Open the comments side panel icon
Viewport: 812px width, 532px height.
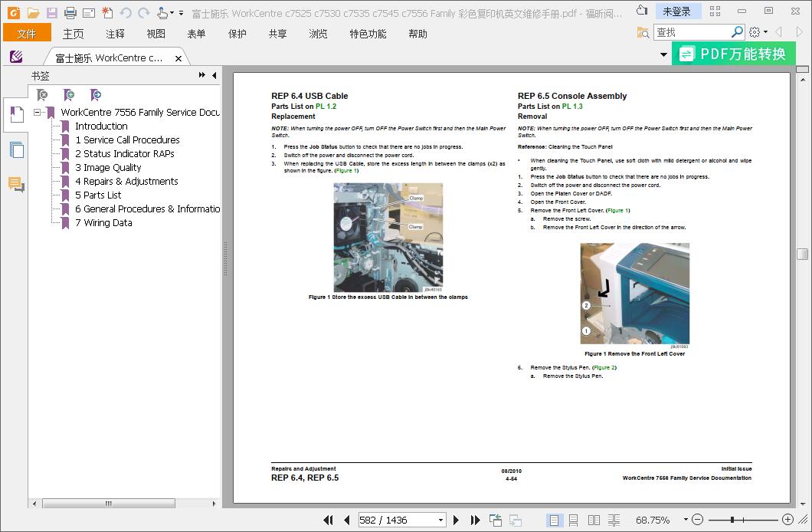pyautogui.click(x=17, y=185)
